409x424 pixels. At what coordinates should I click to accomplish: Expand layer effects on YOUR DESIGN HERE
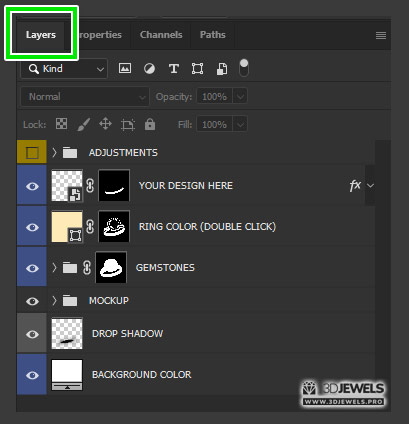point(370,185)
